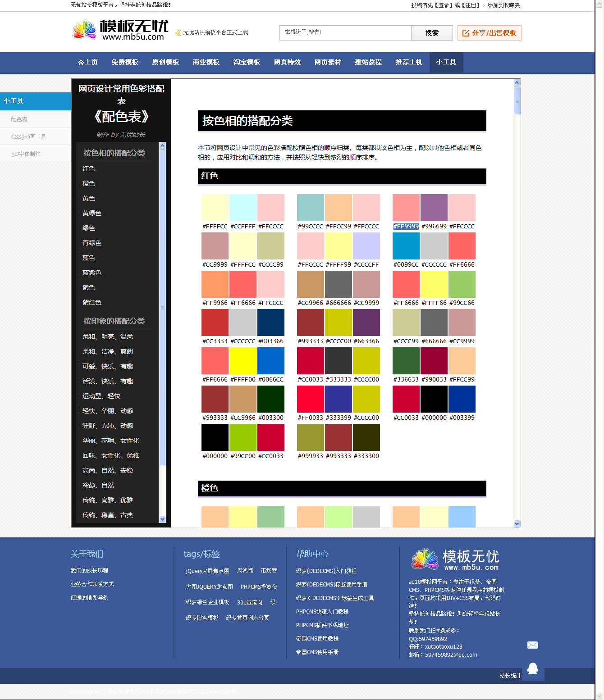Open the 免费模板 navigation tab
Screen dimensions: 604x700
[x=125, y=63]
